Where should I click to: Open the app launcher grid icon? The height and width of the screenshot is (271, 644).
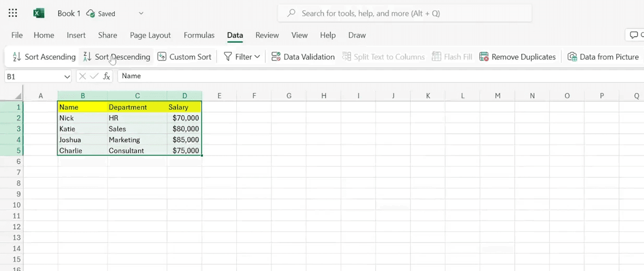(x=13, y=14)
